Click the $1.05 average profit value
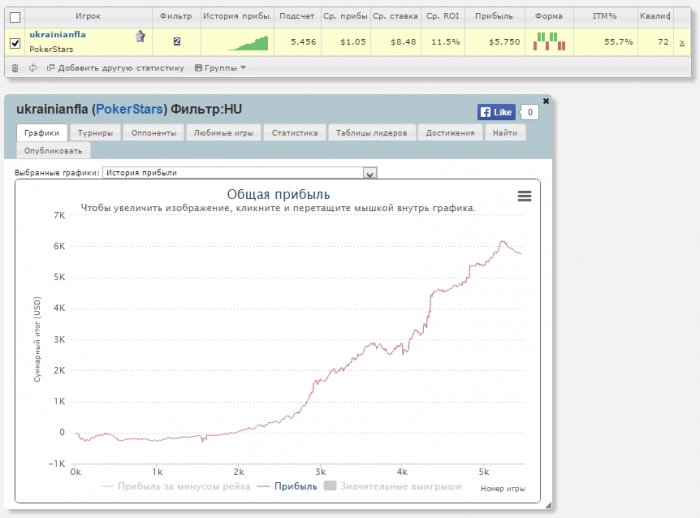The width and height of the screenshot is (700, 518). [353, 42]
